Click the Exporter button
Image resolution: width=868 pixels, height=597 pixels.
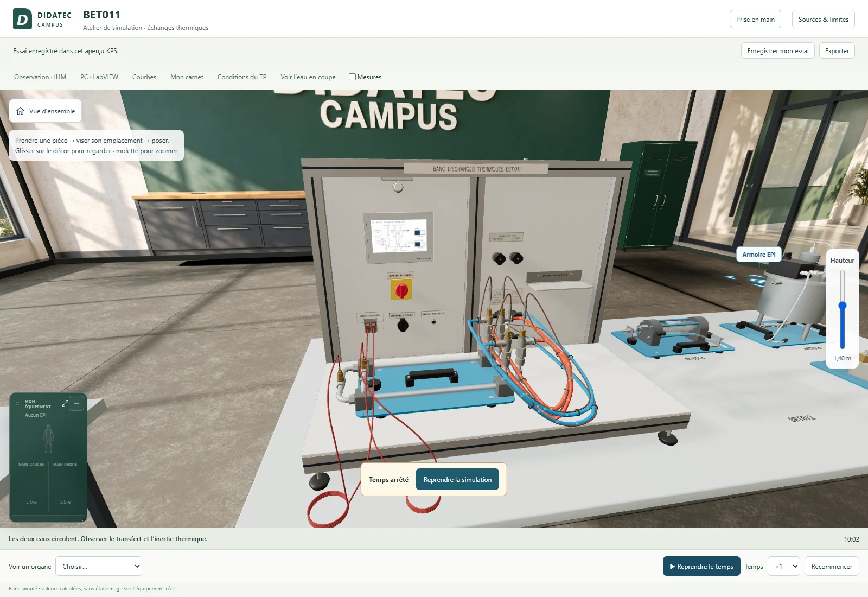click(837, 50)
